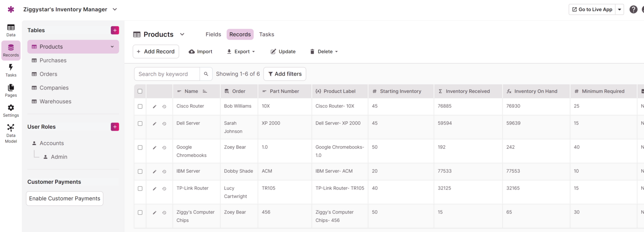Screen dimensions: 644x232
Task: Switch to the Fields tab
Action: click(x=213, y=34)
